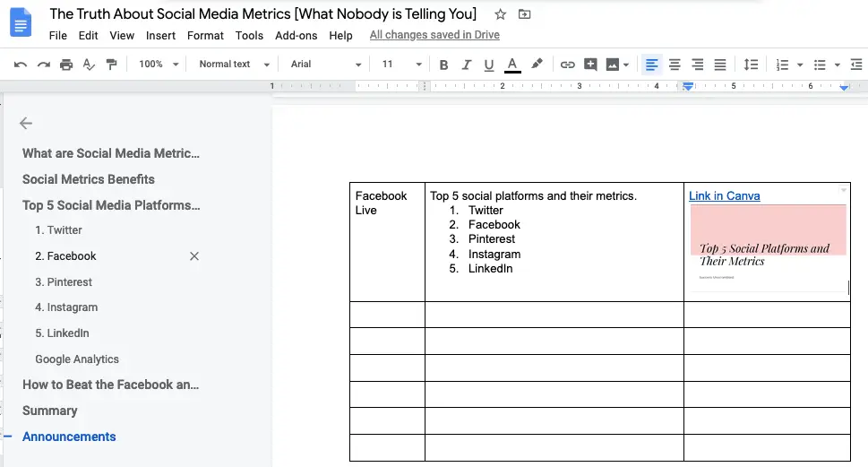The image size is (868, 467).
Task: Justify the text
Action: click(x=720, y=65)
